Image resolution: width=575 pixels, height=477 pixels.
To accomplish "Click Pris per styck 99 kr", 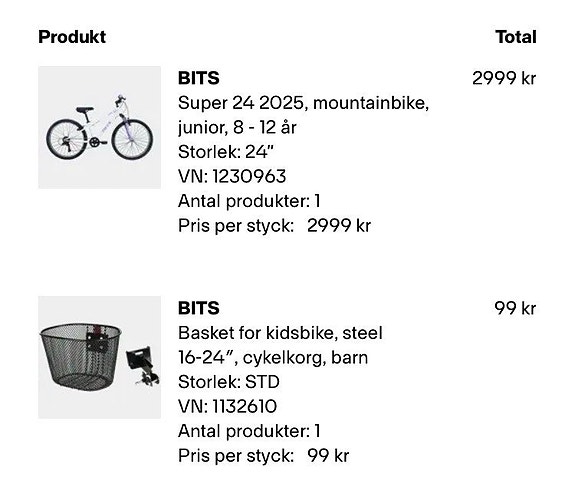I will [263, 456].
